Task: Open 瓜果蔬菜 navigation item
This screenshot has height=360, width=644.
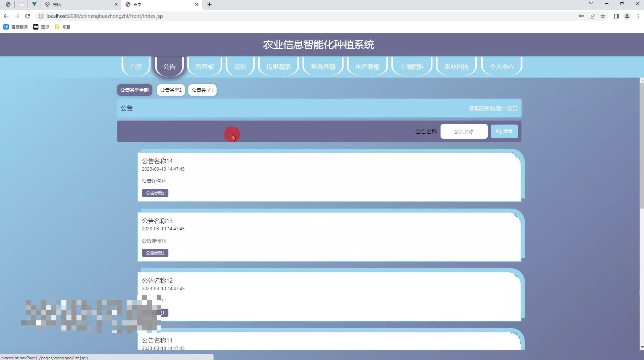Action: point(278,66)
